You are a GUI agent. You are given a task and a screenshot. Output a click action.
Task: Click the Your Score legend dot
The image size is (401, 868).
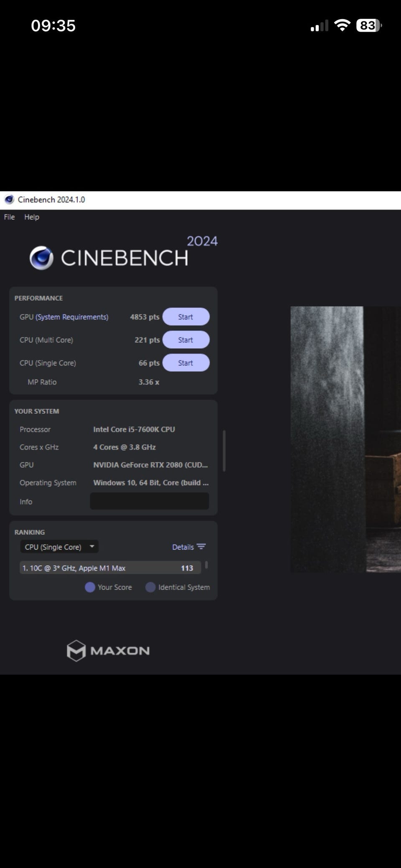click(90, 587)
